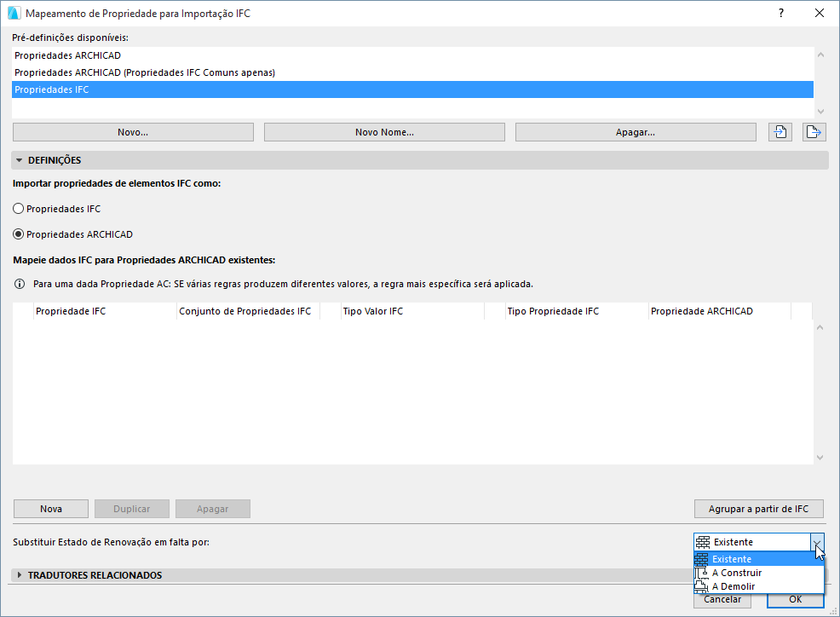Click preset list scroll down arrow
This screenshot has width=840, height=617.
pyautogui.click(x=820, y=112)
